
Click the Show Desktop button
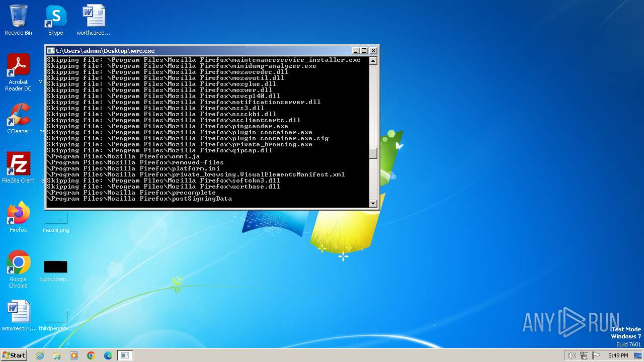(638, 355)
